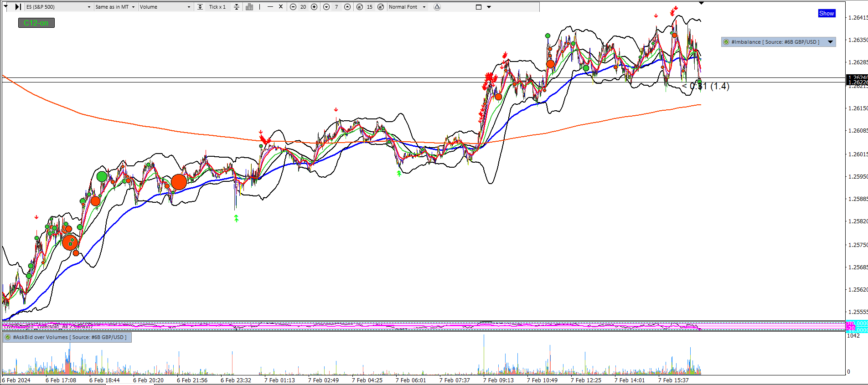
Task: Click the 1.26415 price label on the axis
Action: point(858,17)
